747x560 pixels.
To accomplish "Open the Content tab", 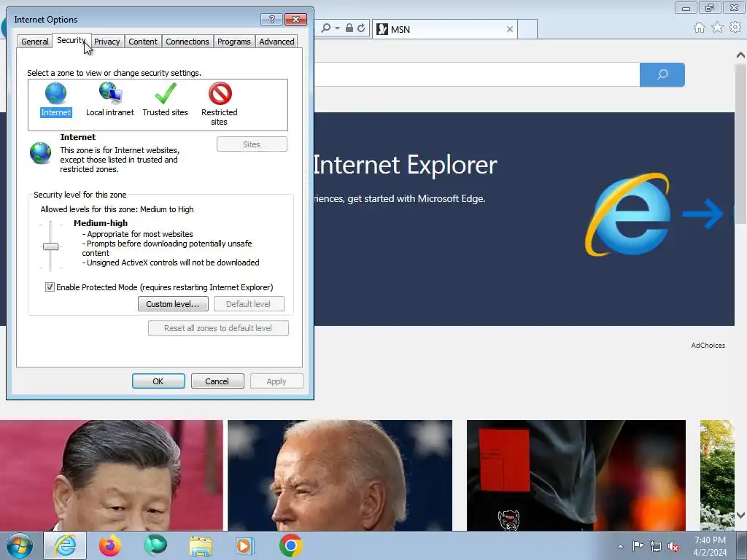I will coord(143,42).
